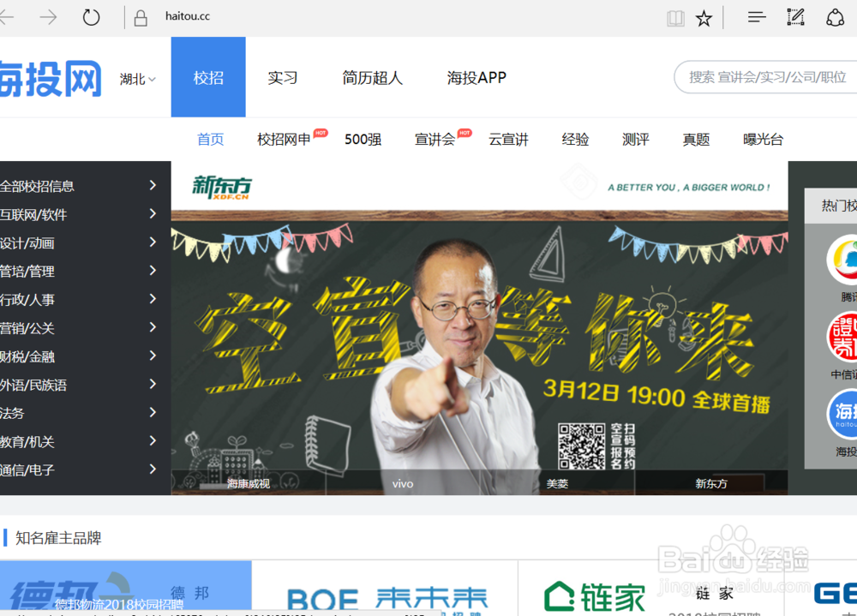
Task: Select the 教育/机关 category text
Action: 27,441
